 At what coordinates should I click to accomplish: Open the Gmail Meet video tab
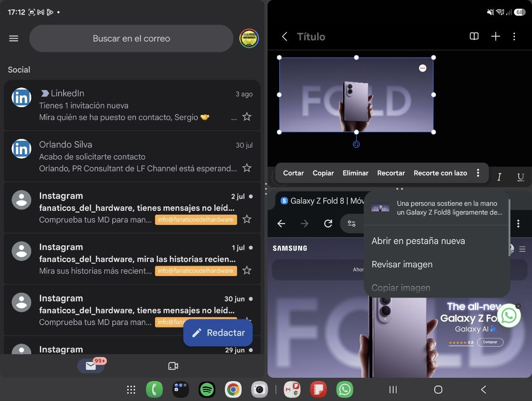click(173, 366)
